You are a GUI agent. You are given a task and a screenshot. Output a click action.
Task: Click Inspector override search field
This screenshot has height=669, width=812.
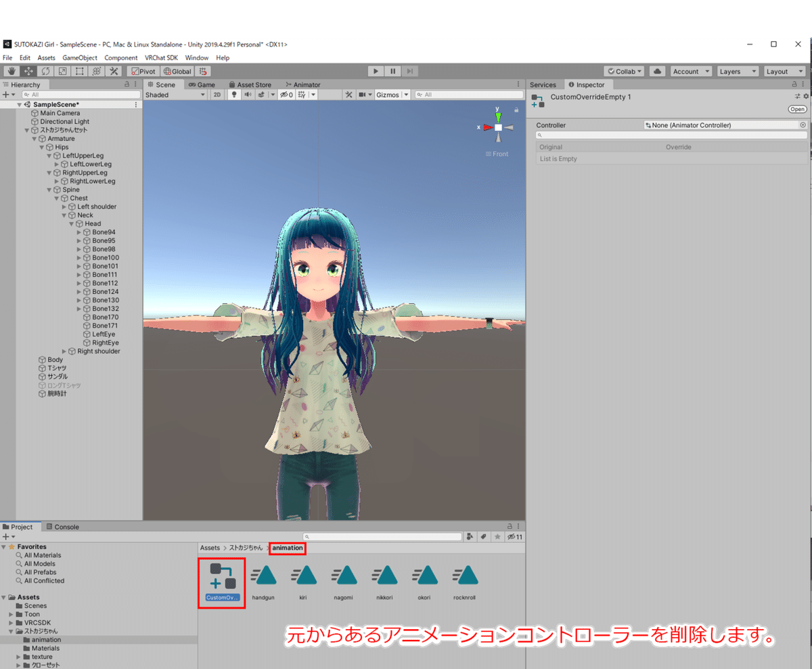tap(671, 135)
